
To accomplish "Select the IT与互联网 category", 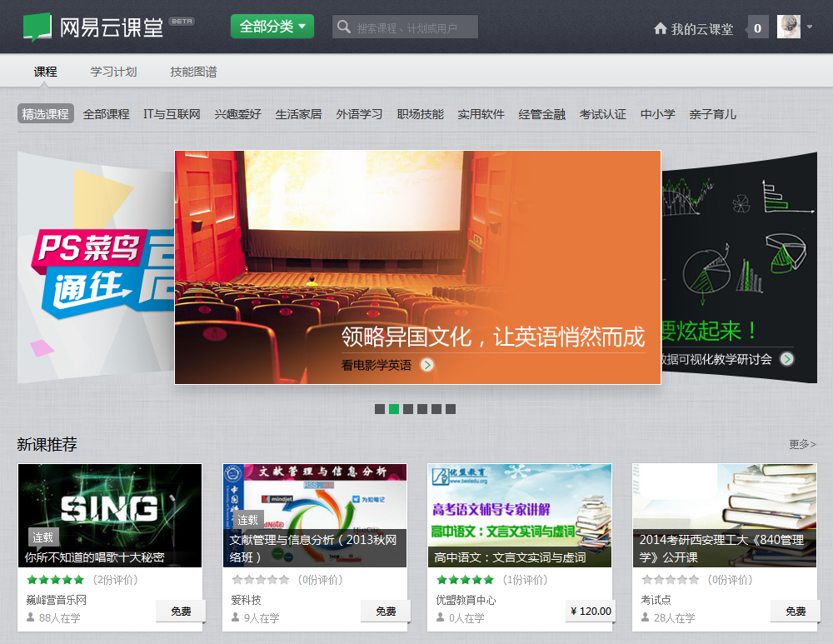I will pyautogui.click(x=172, y=114).
